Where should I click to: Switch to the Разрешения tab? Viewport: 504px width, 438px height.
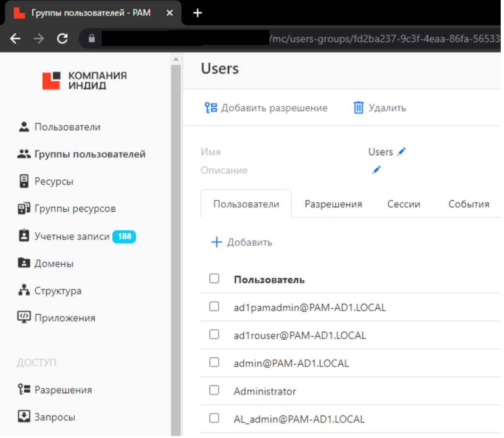pyautogui.click(x=333, y=204)
